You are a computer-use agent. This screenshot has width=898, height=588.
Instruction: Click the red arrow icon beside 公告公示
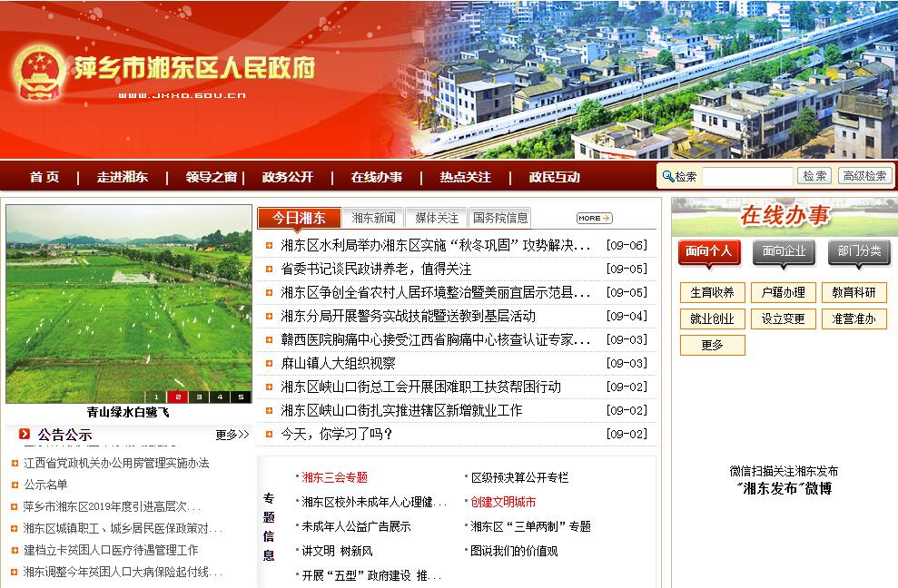point(24,434)
